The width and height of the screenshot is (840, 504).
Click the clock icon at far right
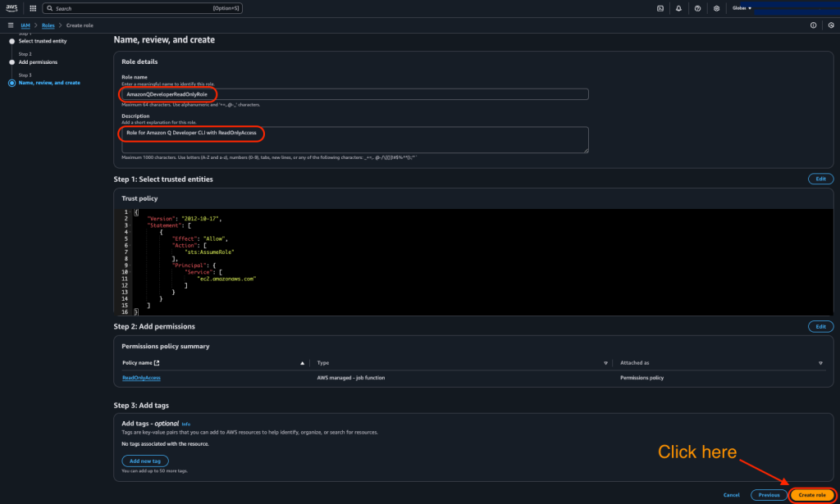(x=831, y=25)
